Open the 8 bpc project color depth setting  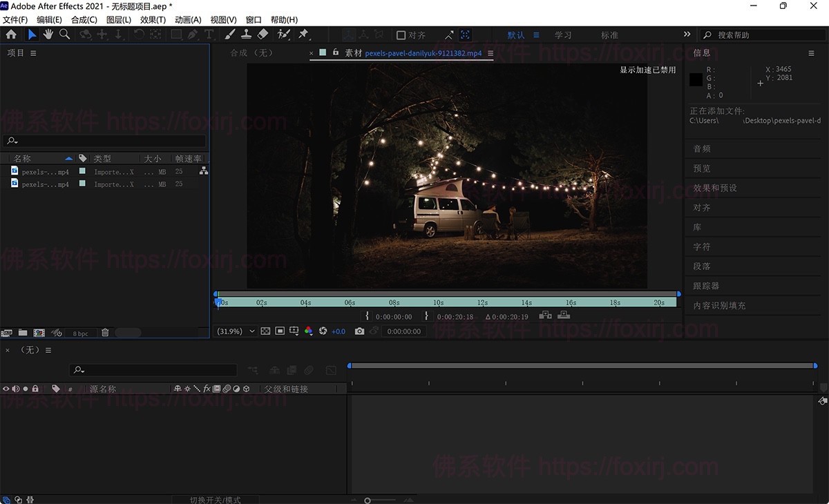click(79, 333)
